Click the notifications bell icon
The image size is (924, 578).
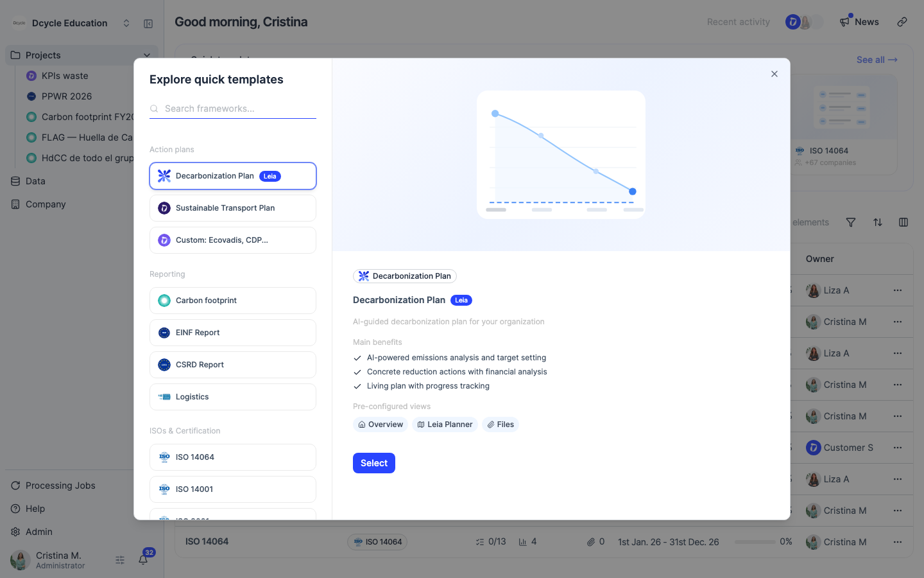click(143, 560)
